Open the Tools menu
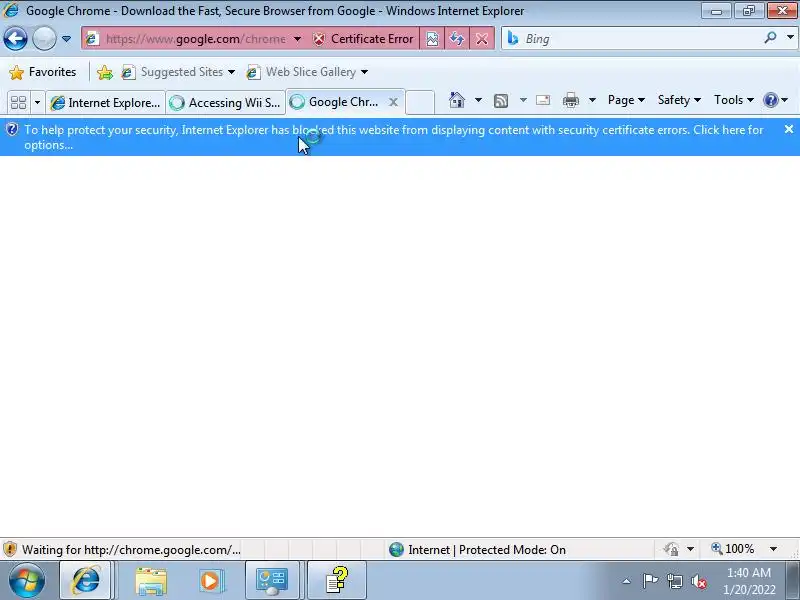The width and height of the screenshot is (800, 600). coord(734,100)
